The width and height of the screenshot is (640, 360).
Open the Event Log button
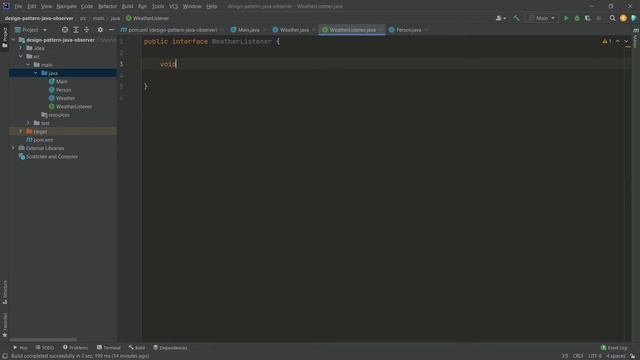click(x=614, y=347)
